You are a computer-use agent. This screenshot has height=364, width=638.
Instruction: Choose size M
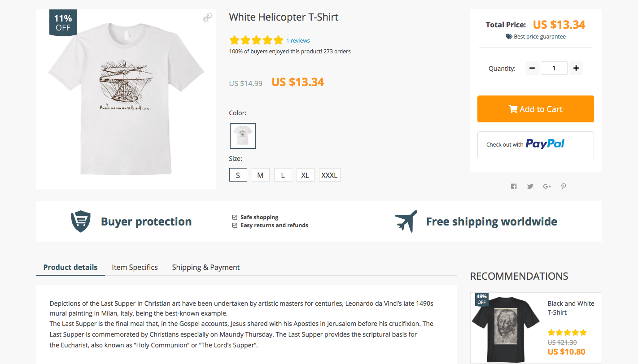point(260,175)
